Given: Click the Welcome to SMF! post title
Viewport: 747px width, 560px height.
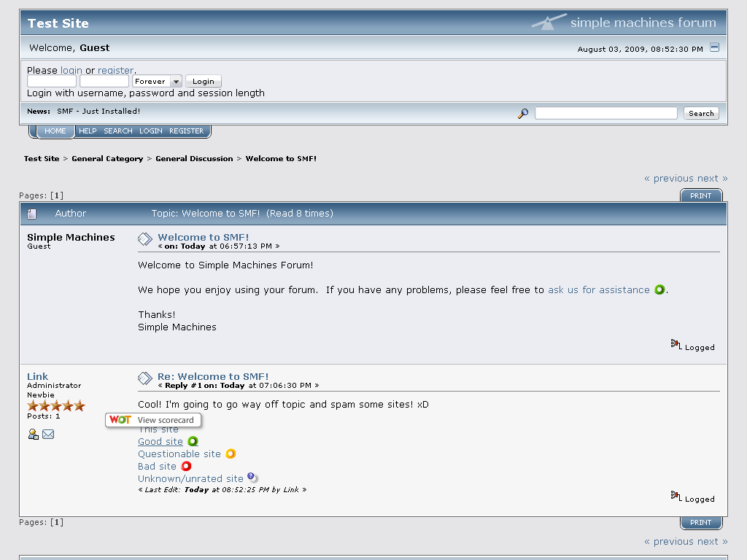Looking at the screenshot, I should point(204,237).
